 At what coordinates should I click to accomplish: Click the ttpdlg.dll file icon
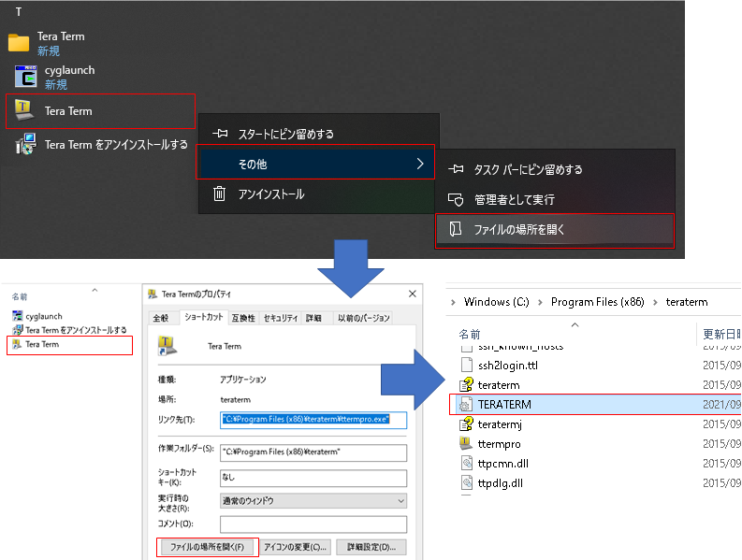(x=467, y=483)
